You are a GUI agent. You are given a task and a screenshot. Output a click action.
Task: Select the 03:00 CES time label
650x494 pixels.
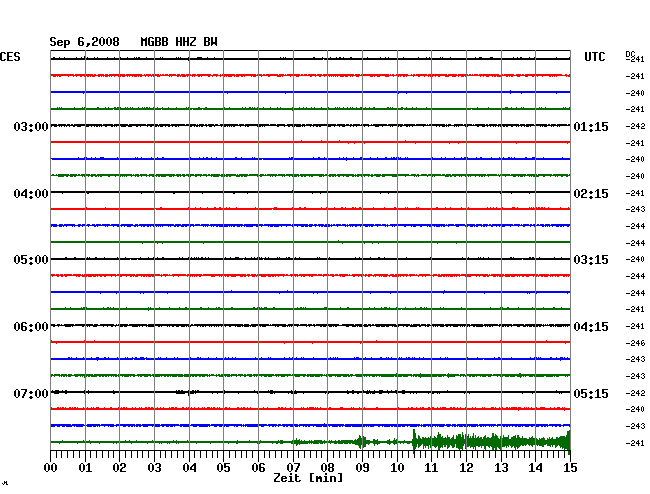pyautogui.click(x=31, y=126)
